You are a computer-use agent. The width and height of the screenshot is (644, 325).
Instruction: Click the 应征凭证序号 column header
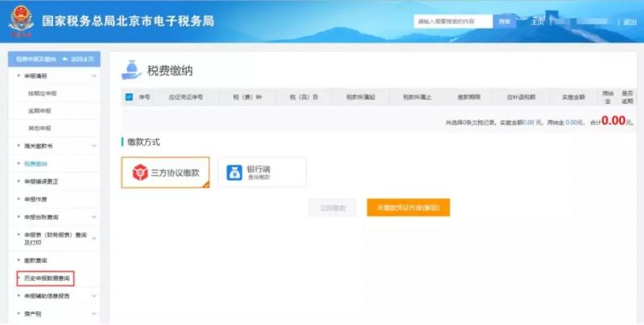click(186, 97)
